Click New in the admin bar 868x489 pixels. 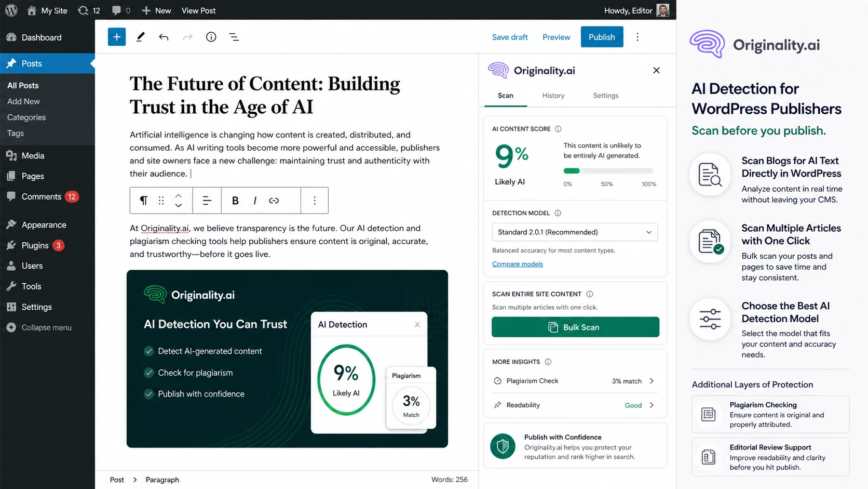(x=156, y=10)
